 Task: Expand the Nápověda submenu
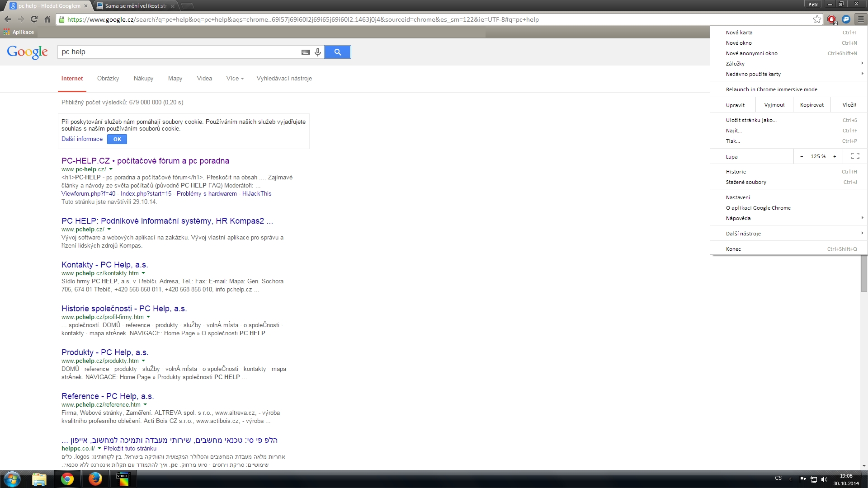coord(788,218)
